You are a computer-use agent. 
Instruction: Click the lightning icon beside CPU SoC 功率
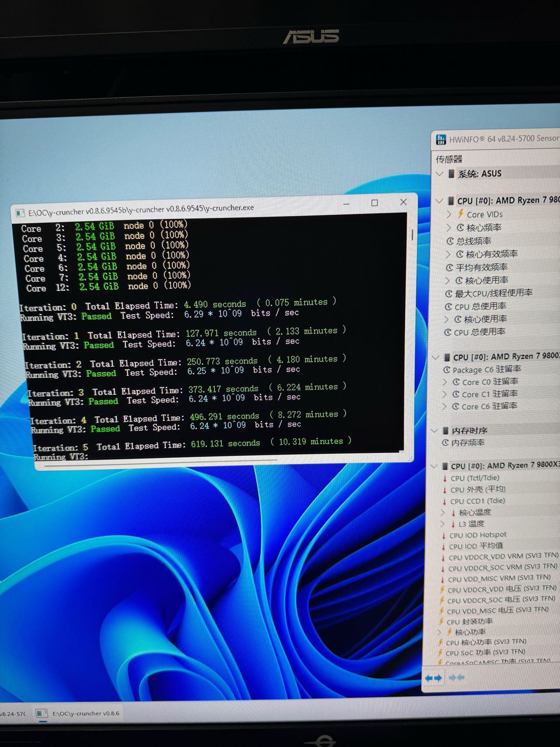coord(440,652)
